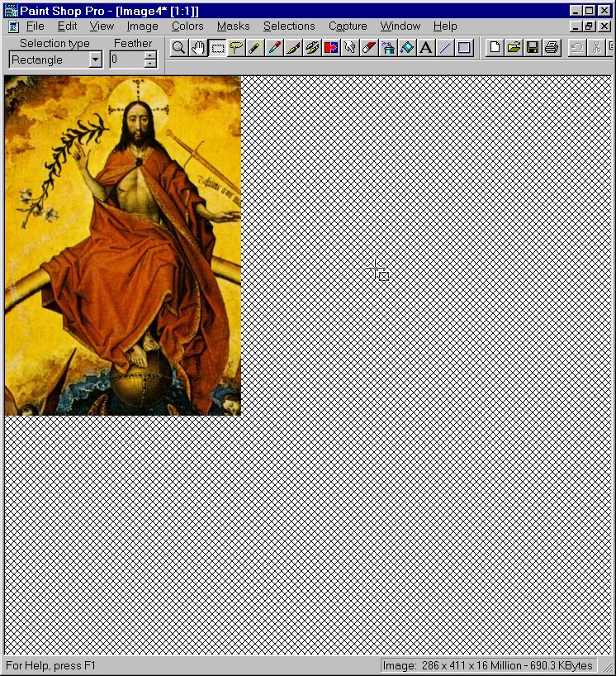This screenshot has width=616, height=676.
Task: Select the Airbrush spray can tool
Action: pos(388,48)
